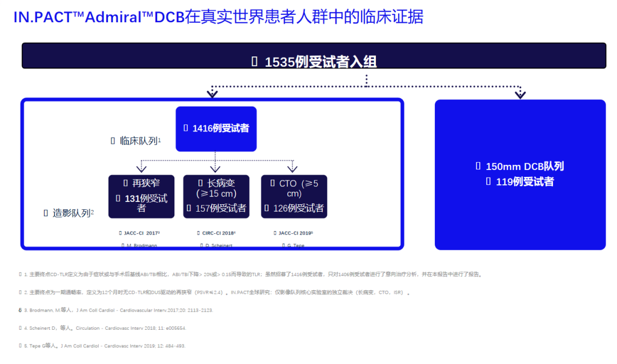617x364 pixels.
Task: Click the slide title IN.PACT Admiral DCB
Action: [218, 17]
